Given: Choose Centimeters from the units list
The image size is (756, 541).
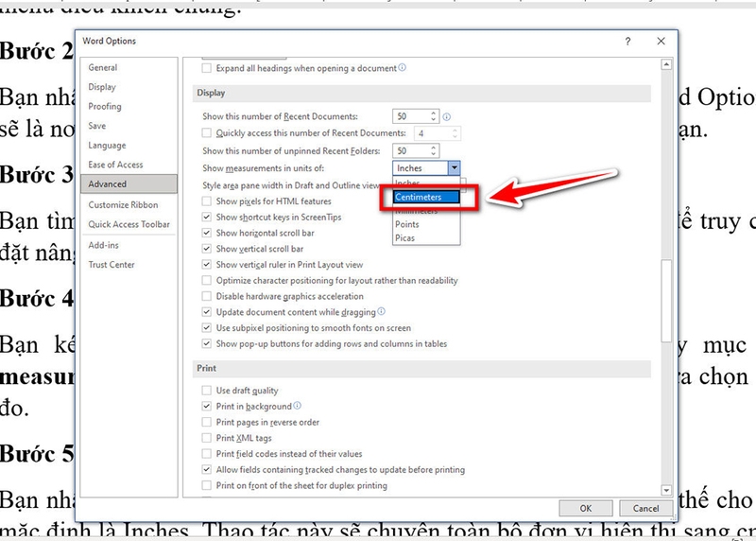Looking at the screenshot, I should tap(427, 197).
